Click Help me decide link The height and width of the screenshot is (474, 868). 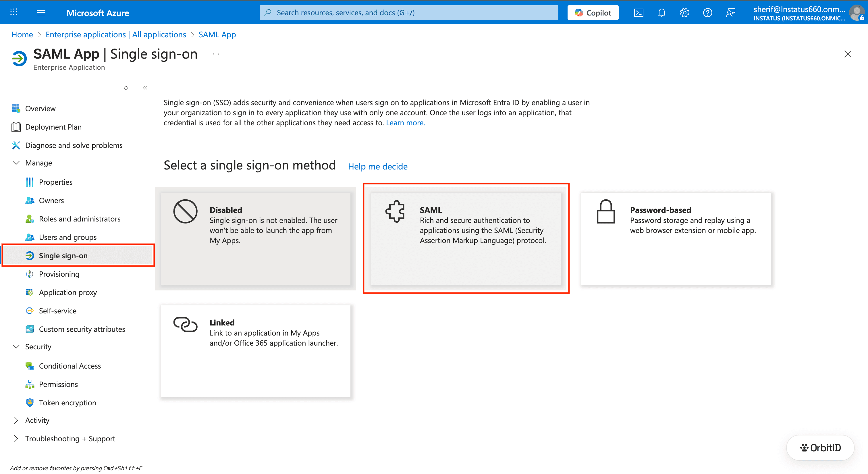[378, 166]
